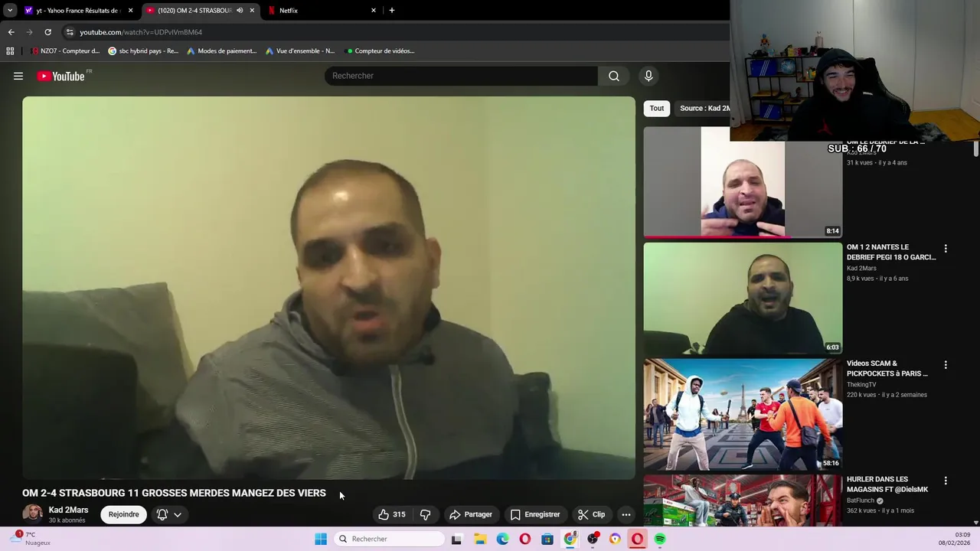Screen dimensions: 980x551
Task: Mute the tab via the speaker icon
Action: 240,11
